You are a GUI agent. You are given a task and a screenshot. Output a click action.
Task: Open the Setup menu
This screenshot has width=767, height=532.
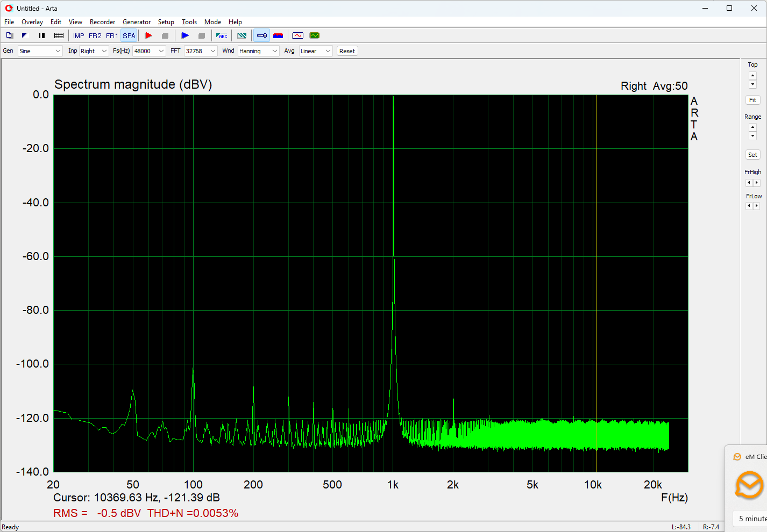[x=166, y=22]
